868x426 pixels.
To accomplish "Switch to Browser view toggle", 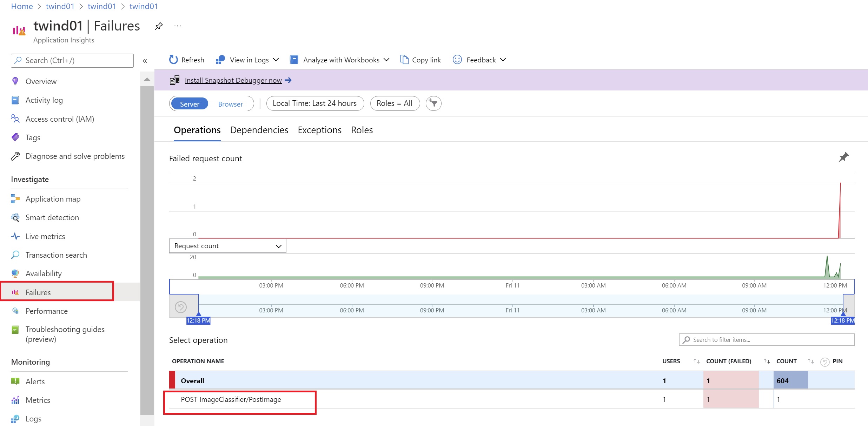I will coord(230,104).
